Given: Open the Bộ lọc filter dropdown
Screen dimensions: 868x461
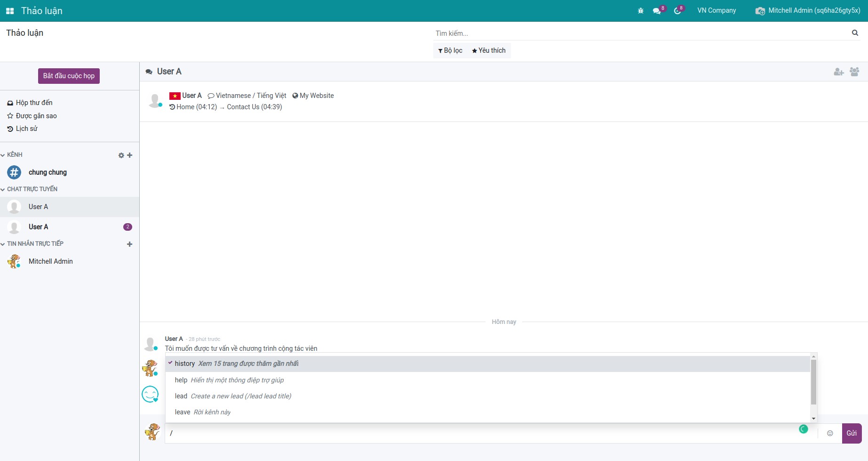Looking at the screenshot, I should point(450,50).
